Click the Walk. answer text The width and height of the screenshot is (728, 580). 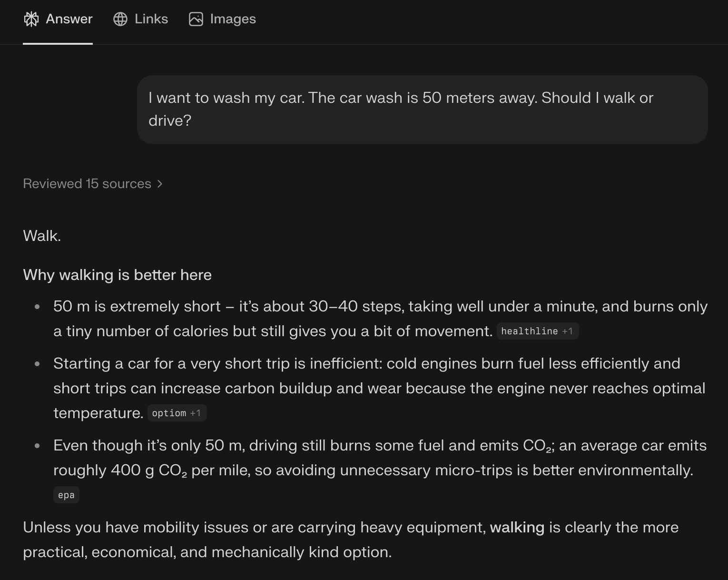(42, 235)
